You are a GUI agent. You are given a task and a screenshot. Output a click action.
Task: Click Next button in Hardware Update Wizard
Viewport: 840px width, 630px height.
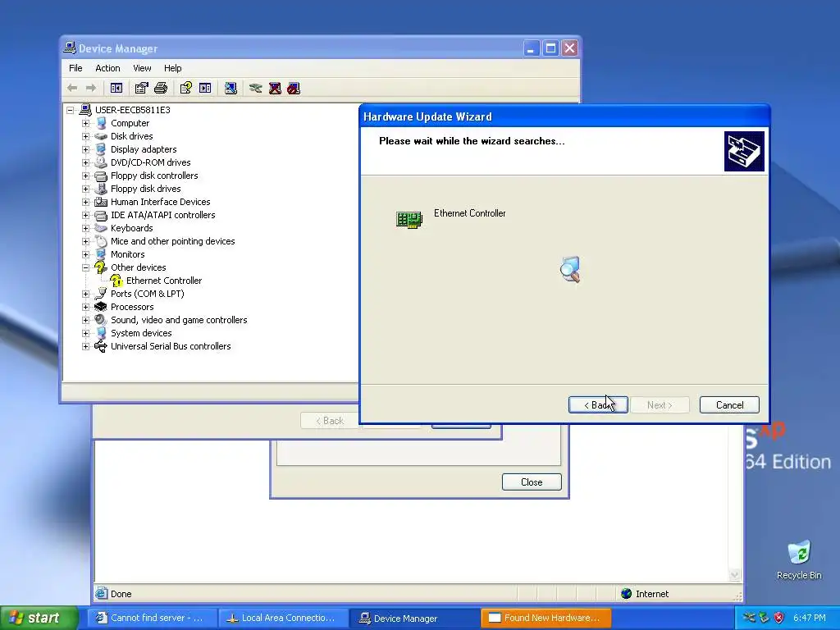660,405
